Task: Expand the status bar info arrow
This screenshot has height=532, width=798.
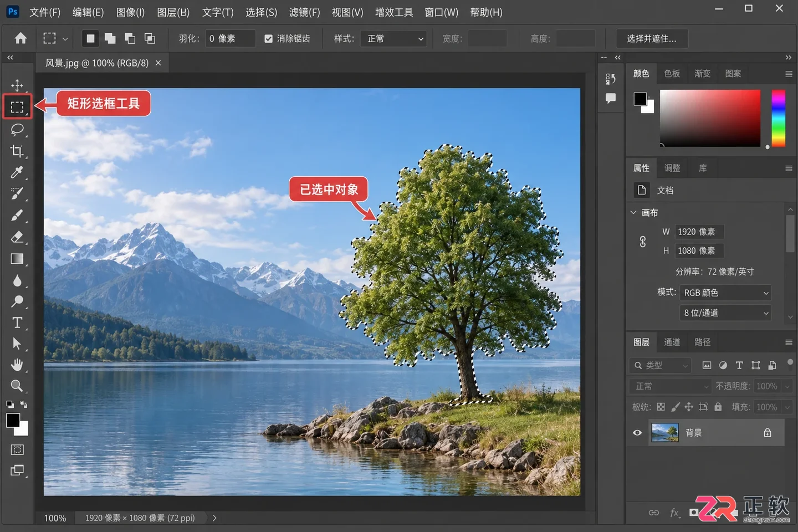Action: pos(214,518)
